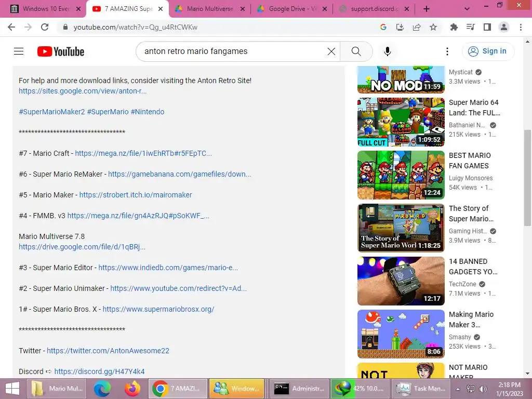The image size is (532, 399).
Task: Open the YouTube hamburger guide menu
Action: (x=19, y=51)
